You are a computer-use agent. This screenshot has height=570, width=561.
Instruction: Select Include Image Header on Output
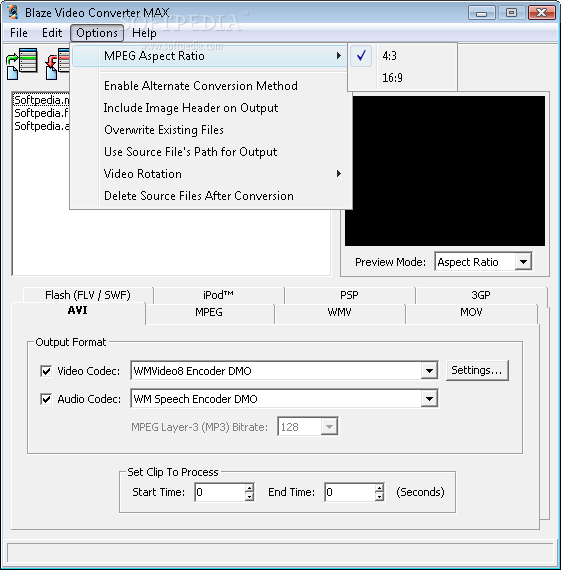pyautogui.click(x=211, y=108)
